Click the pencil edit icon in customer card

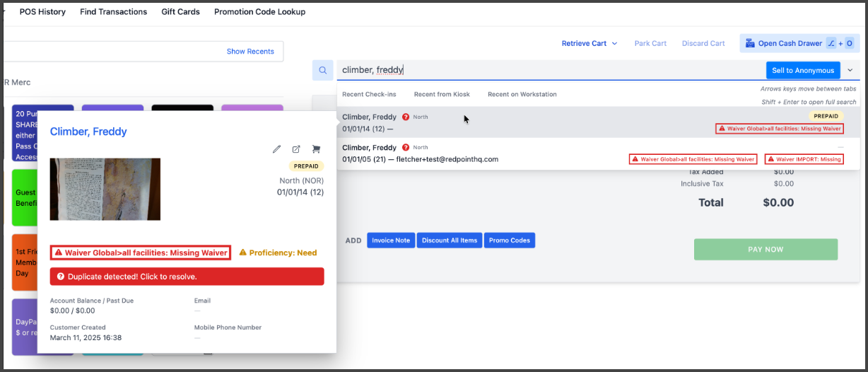pos(277,149)
